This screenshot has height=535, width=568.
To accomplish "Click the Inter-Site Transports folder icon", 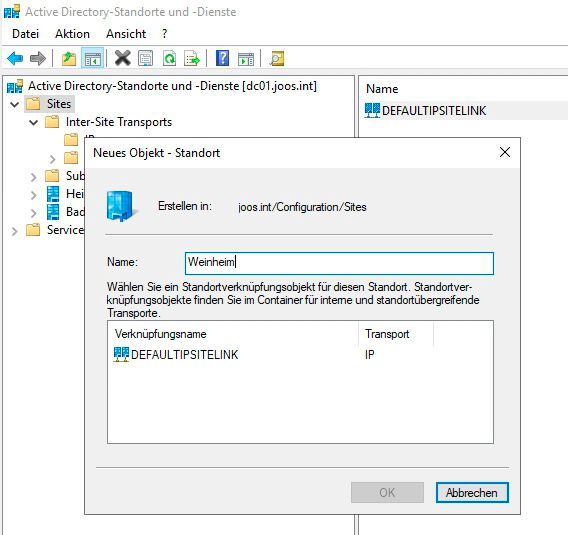I will point(52,122).
